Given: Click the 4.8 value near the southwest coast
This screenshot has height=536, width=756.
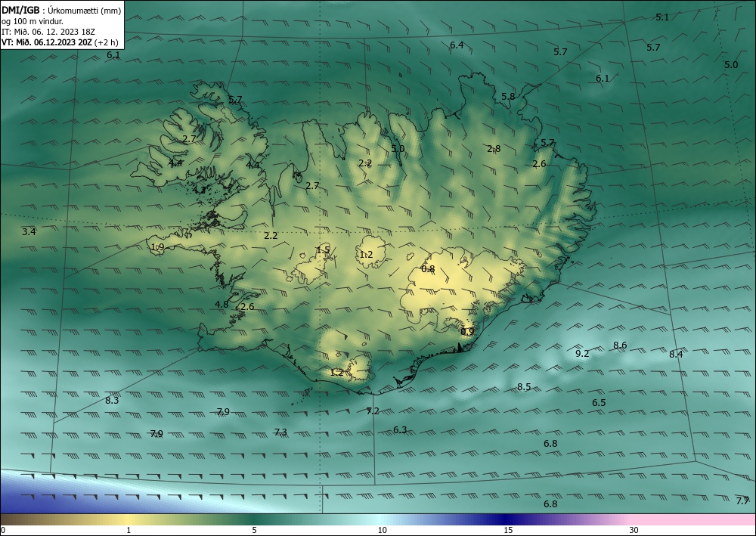Looking at the screenshot, I should pos(222,304).
